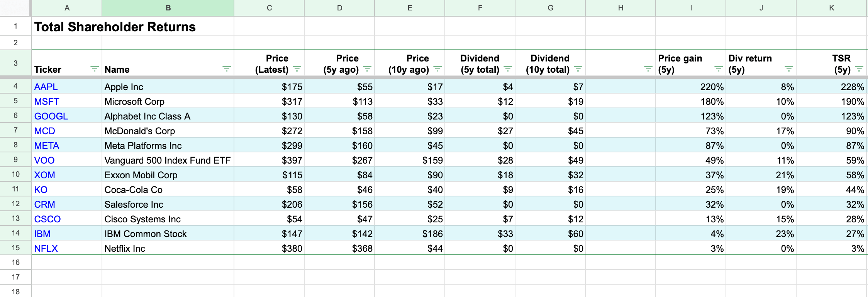This screenshot has height=297, width=868.
Task: Follow the MCD ticker link
Action: 44,131
